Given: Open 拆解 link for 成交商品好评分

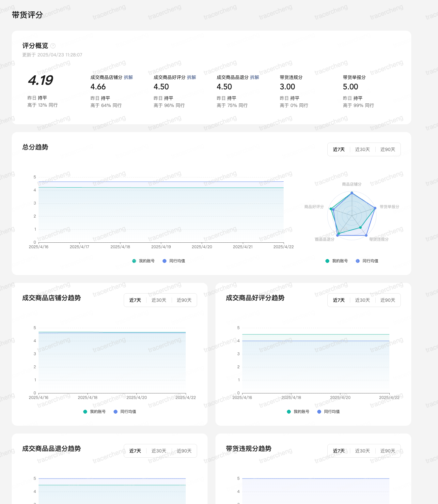Looking at the screenshot, I should [192, 77].
